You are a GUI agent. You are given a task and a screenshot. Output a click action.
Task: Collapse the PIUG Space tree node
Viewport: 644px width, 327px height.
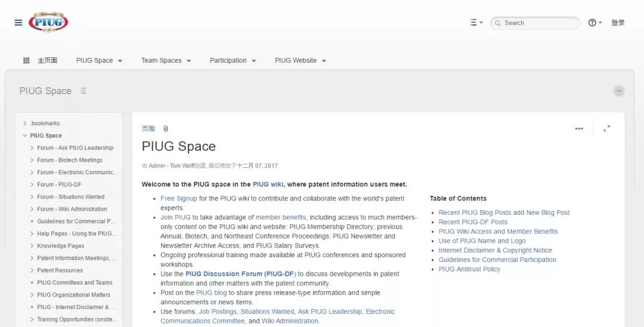tap(24, 135)
